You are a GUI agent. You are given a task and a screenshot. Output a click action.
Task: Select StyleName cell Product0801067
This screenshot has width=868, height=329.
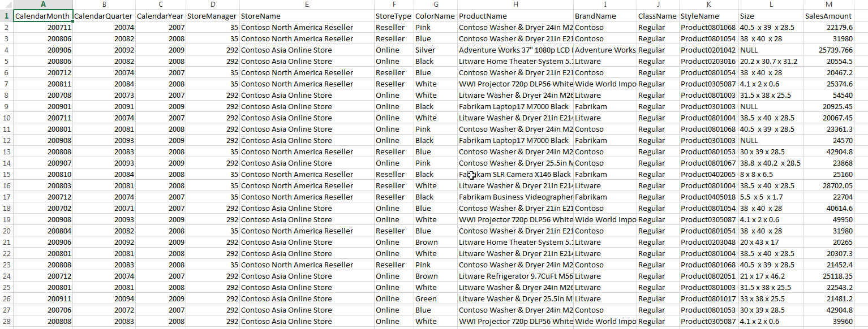pyautogui.click(x=708, y=163)
